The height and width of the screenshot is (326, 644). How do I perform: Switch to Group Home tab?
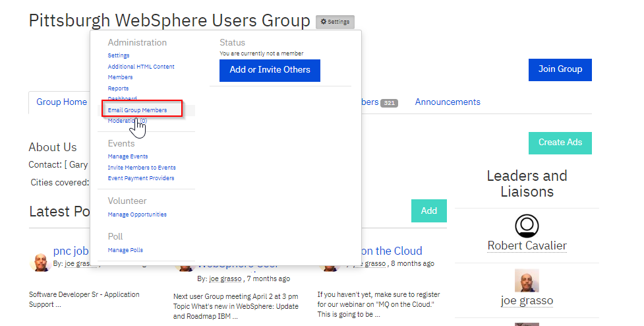61,102
